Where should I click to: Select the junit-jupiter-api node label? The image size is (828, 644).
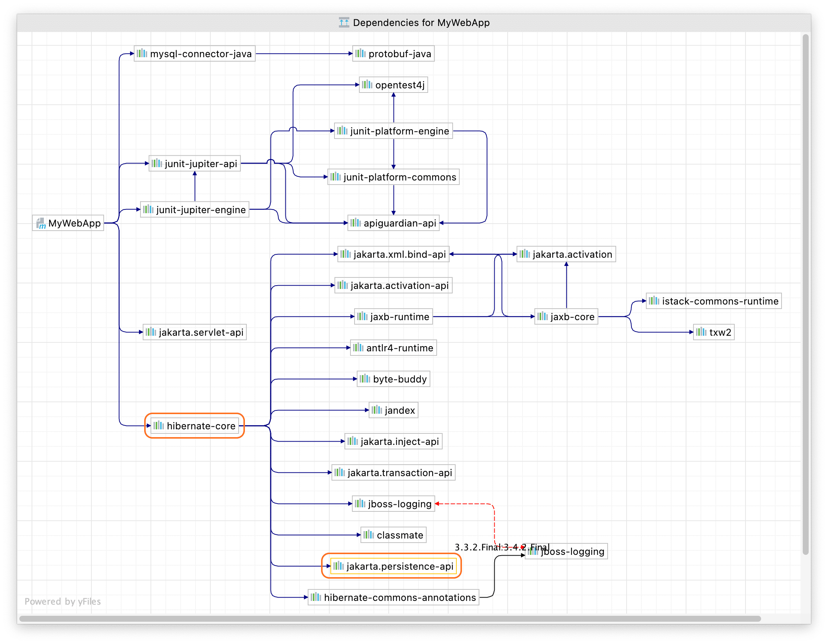[201, 164]
